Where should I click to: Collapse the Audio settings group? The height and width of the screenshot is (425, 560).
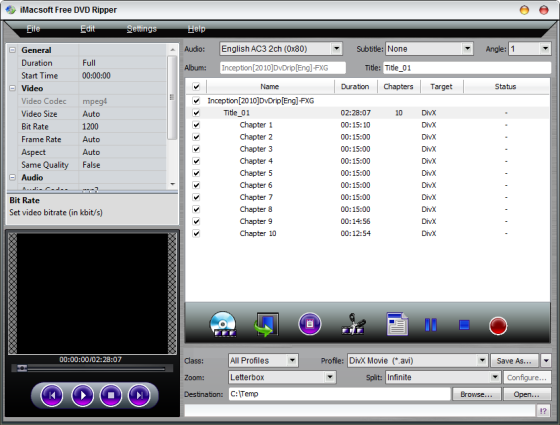pyautogui.click(x=12, y=177)
